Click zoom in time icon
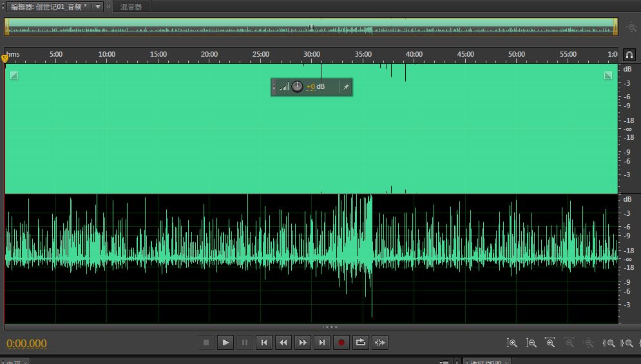This screenshot has width=641, height=364. [550, 343]
